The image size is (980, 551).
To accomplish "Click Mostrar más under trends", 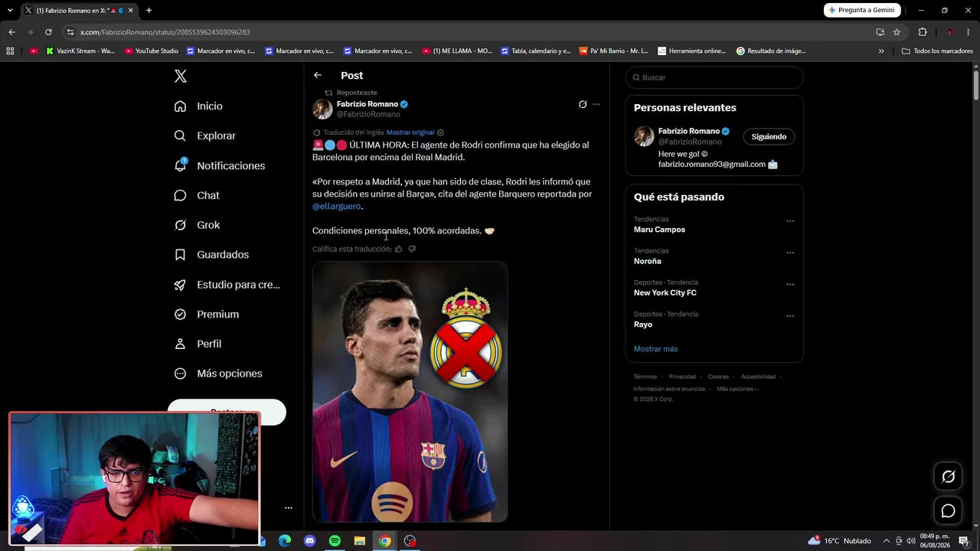I will [655, 349].
